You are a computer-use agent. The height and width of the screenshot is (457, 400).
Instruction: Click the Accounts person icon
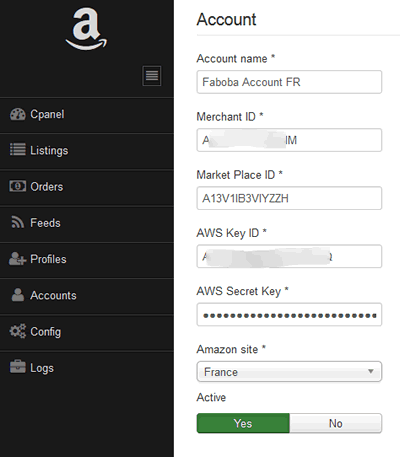pos(18,295)
